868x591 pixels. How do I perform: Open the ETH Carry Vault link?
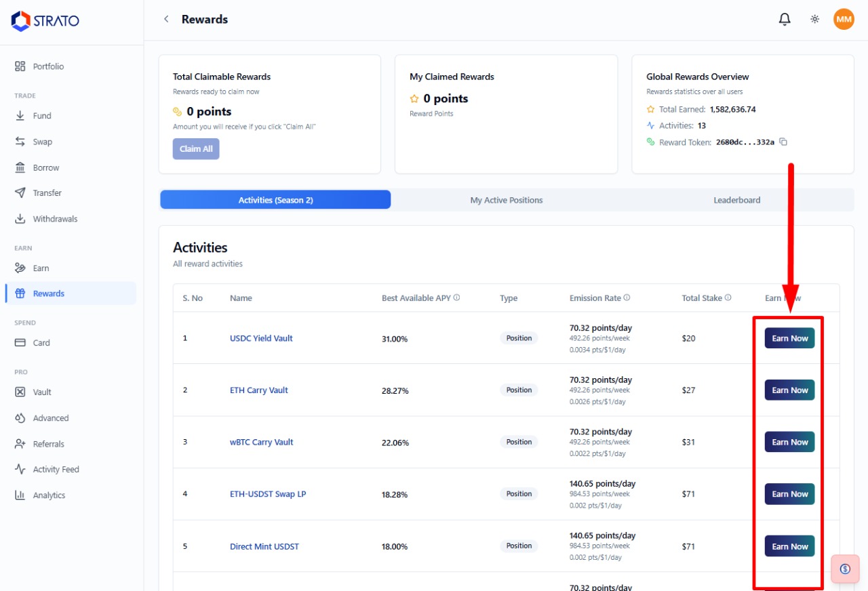click(259, 390)
